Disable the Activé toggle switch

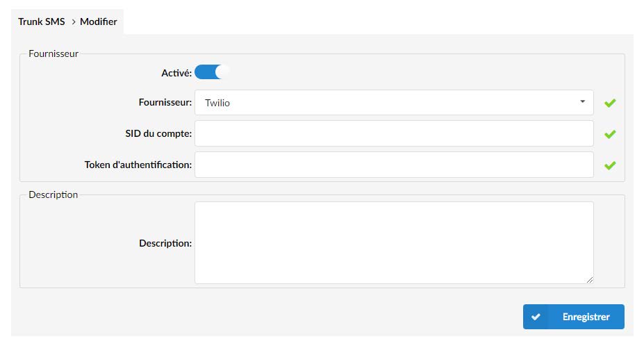tap(212, 72)
